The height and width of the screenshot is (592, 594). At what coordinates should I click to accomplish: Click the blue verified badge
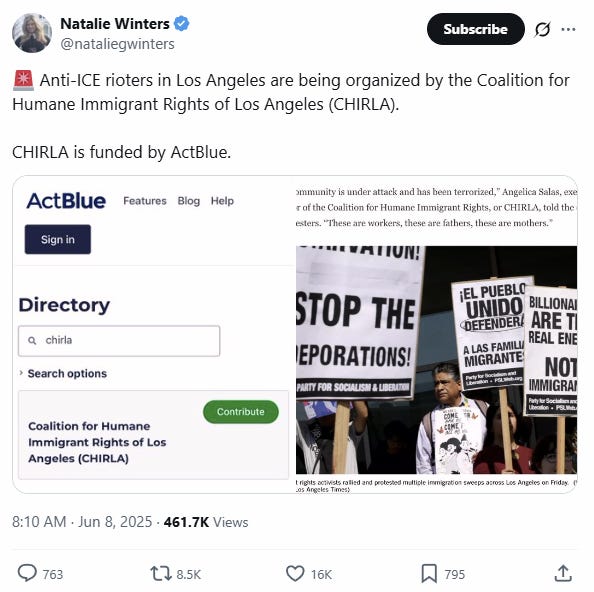coord(181,23)
